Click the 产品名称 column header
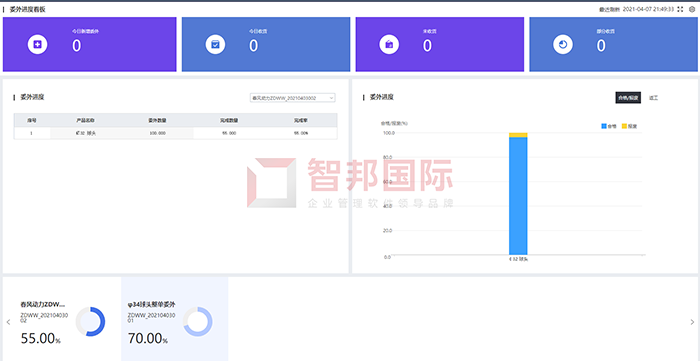 pos(85,120)
